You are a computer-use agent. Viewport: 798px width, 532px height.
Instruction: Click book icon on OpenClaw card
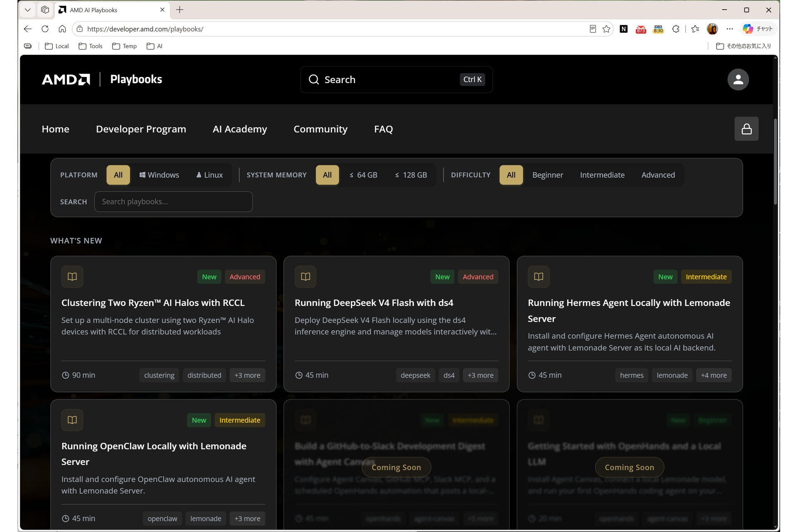[x=72, y=420]
